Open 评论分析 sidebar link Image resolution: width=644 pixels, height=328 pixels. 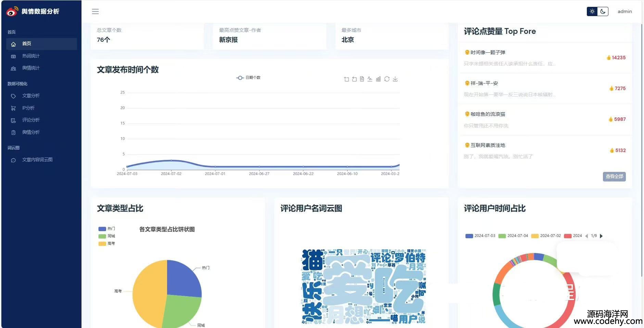pos(31,120)
